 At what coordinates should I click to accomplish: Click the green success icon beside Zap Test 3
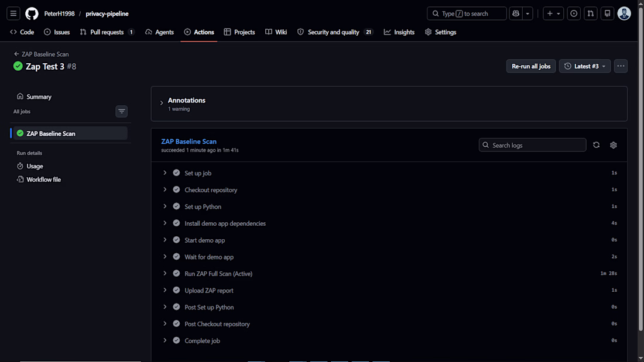pyautogui.click(x=18, y=66)
